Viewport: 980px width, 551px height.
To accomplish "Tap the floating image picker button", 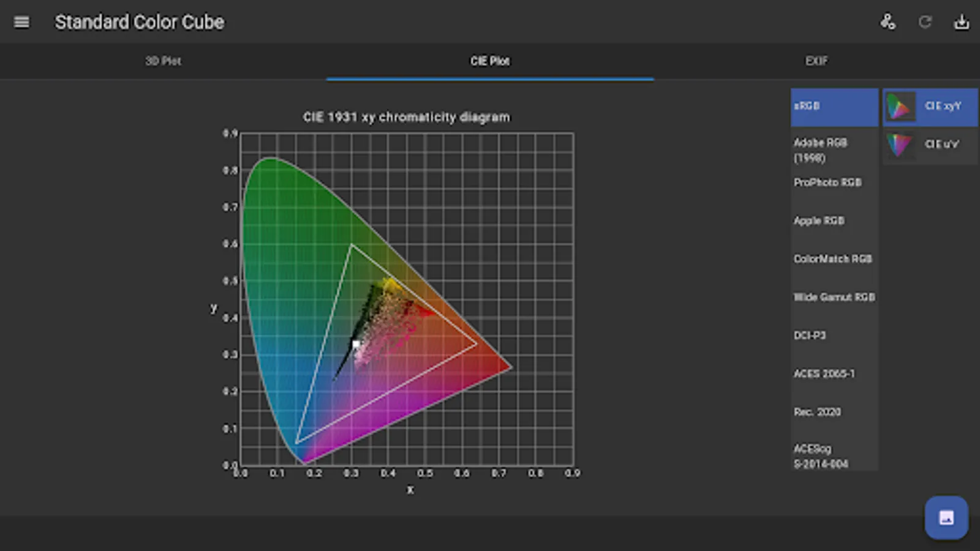I will [946, 517].
